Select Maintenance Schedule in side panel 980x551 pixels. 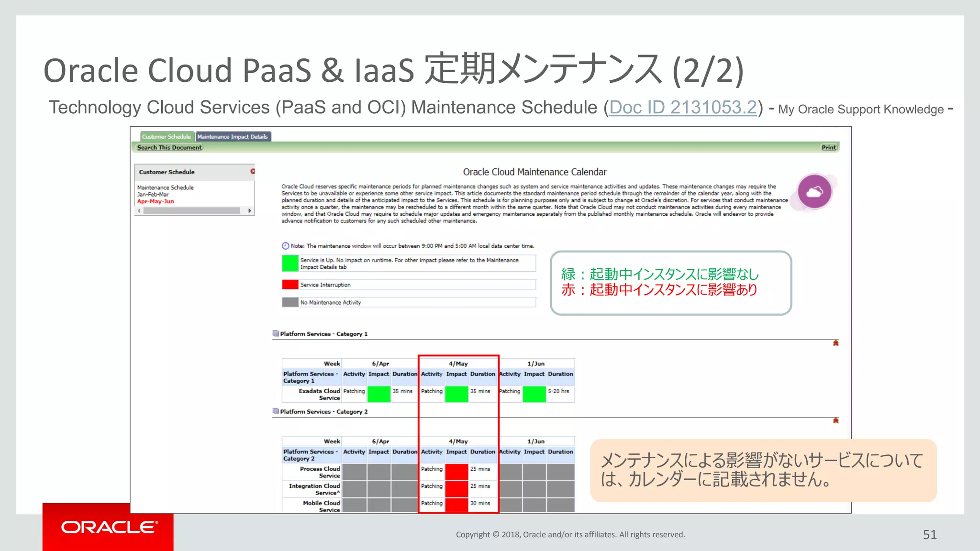coord(166,187)
